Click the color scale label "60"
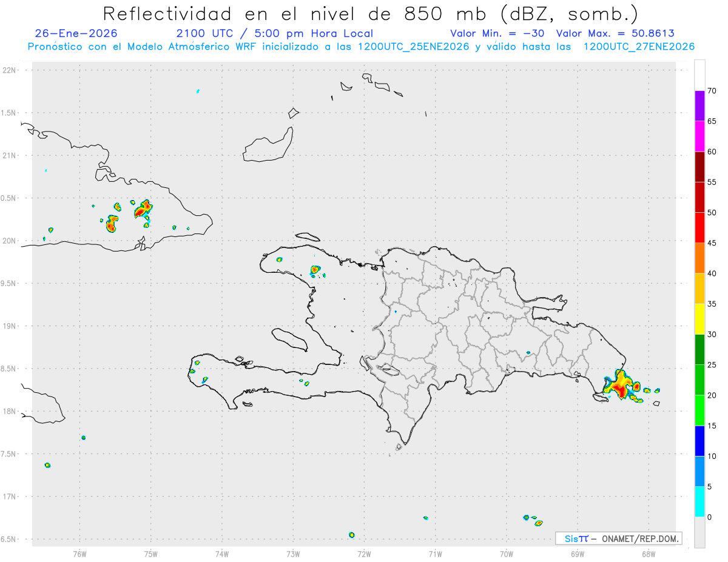 click(712, 152)
